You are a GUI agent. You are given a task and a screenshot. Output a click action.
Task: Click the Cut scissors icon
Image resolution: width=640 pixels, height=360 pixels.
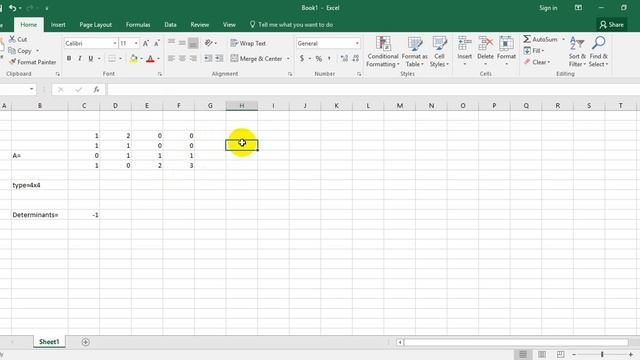(x=12, y=39)
